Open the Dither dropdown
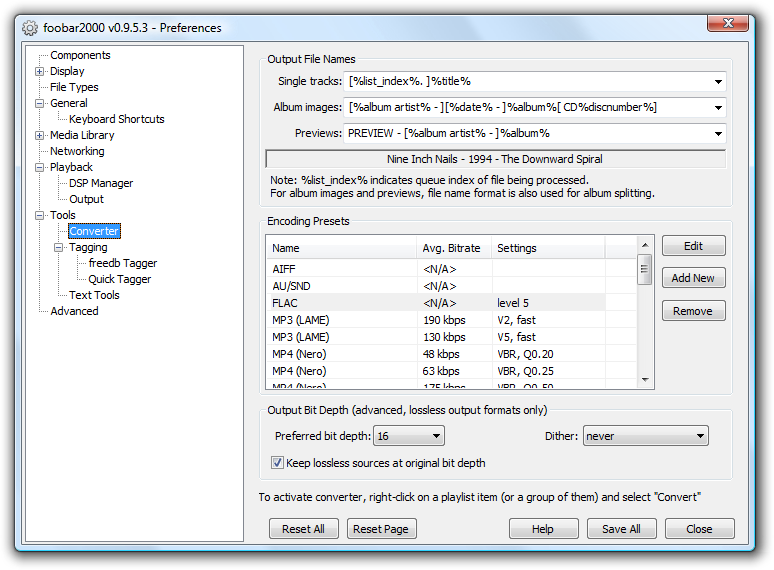This screenshot has height=570, width=774. 699,436
